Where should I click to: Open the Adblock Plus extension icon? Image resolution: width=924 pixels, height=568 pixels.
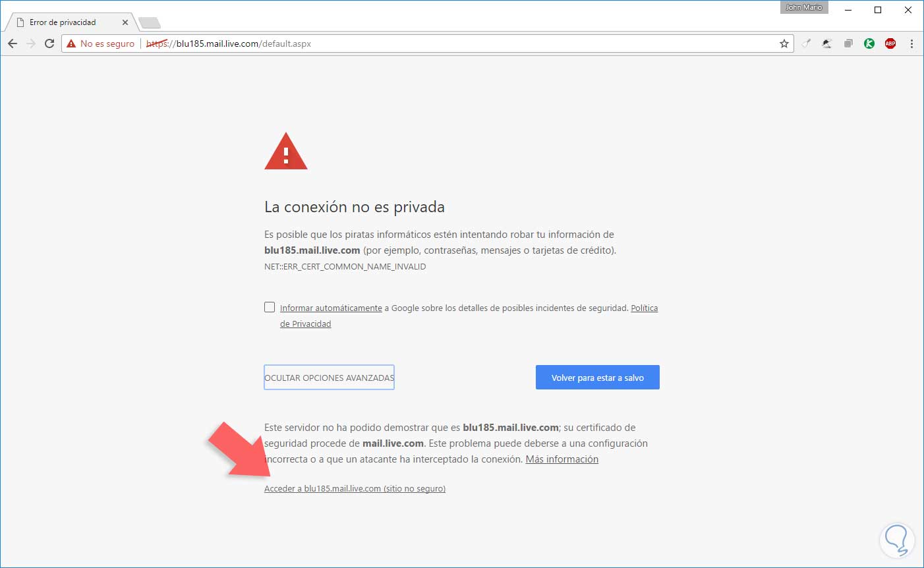coord(890,43)
